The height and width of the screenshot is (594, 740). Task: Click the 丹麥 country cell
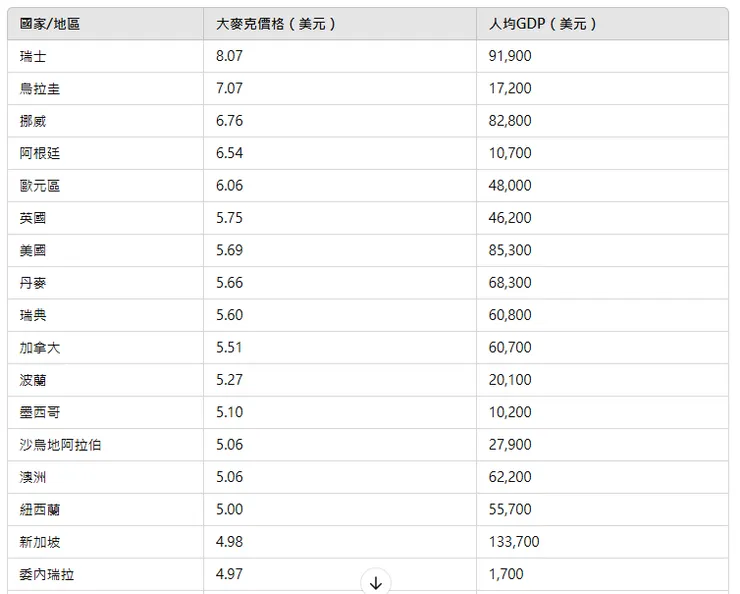point(33,283)
